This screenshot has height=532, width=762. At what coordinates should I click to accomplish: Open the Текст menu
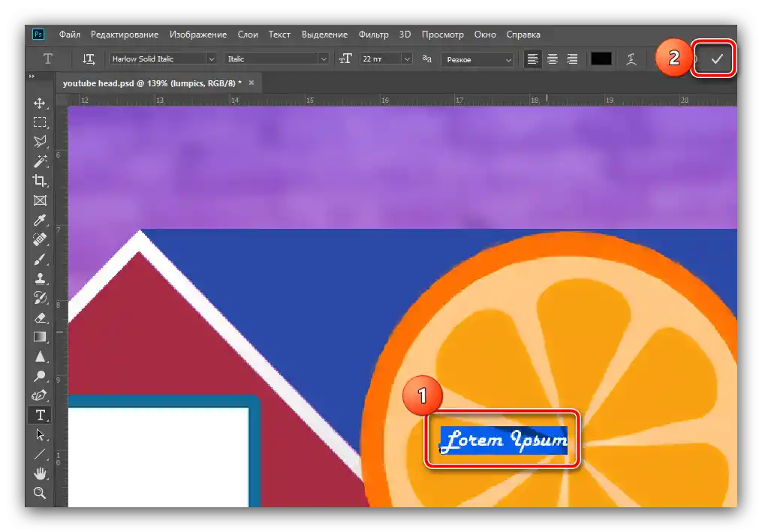click(279, 35)
